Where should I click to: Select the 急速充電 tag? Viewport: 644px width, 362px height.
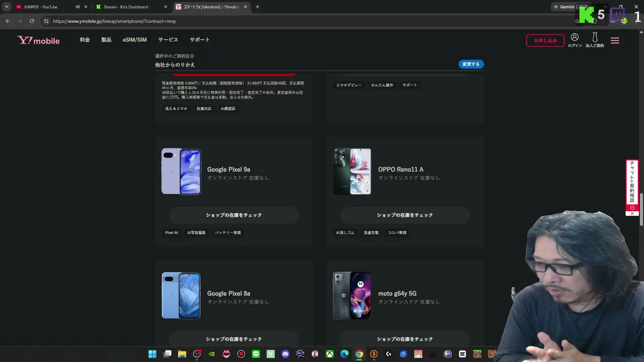coord(371,233)
